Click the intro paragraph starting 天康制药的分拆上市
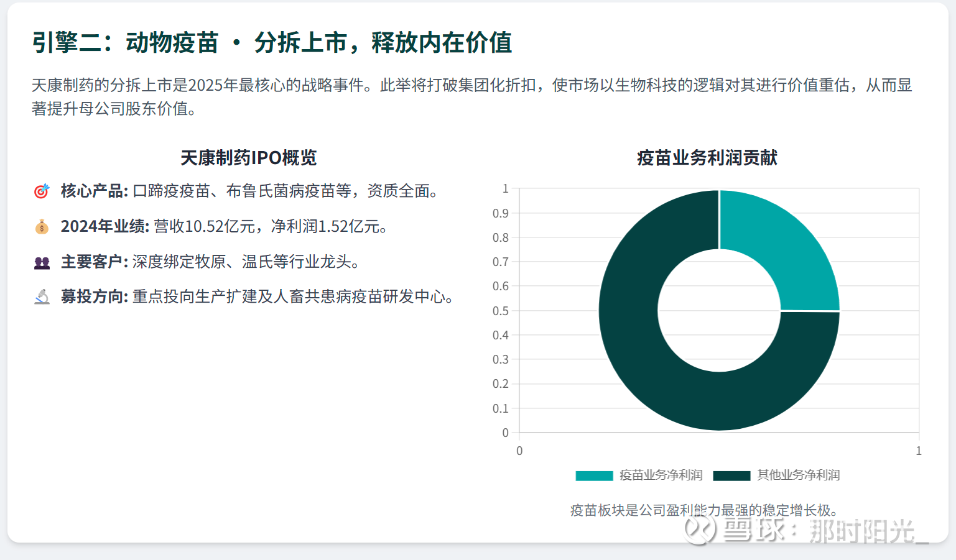The height and width of the screenshot is (560, 956). [472, 97]
